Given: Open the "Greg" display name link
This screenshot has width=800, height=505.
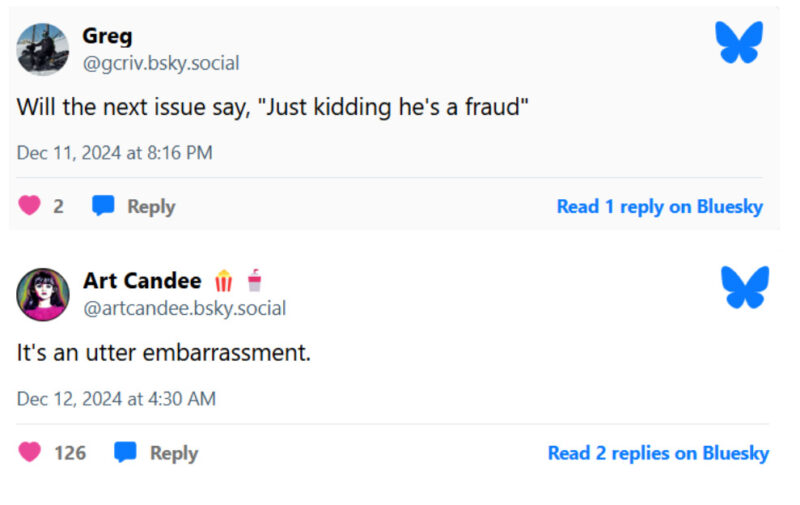Looking at the screenshot, I should [x=107, y=36].
